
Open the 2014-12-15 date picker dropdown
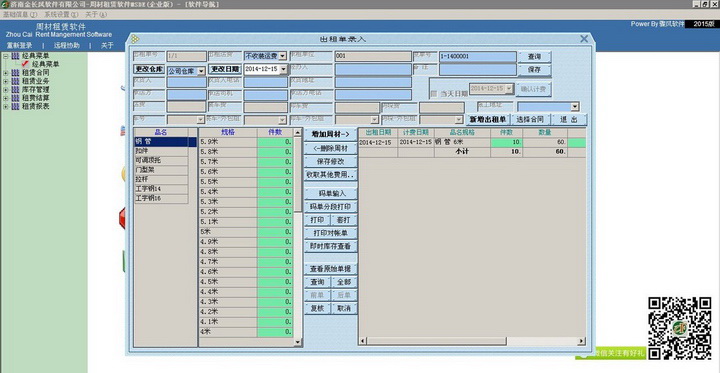(283, 69)
